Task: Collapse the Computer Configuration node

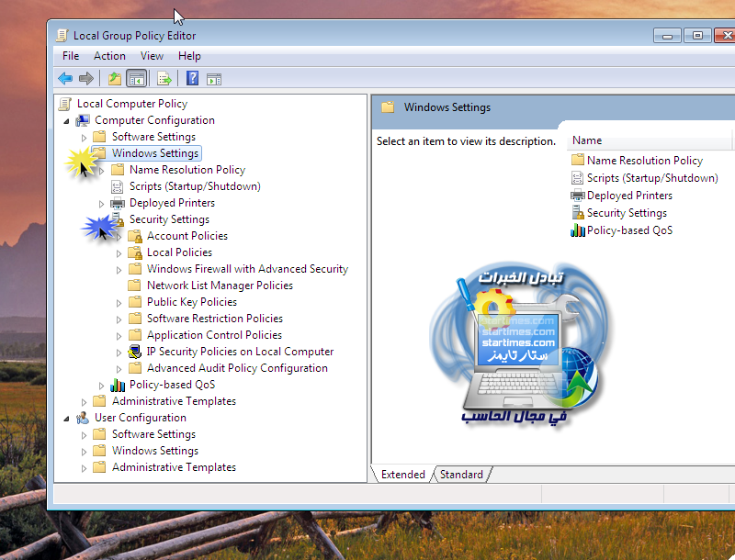Action: pyautogui.click(x=66, y=121)
